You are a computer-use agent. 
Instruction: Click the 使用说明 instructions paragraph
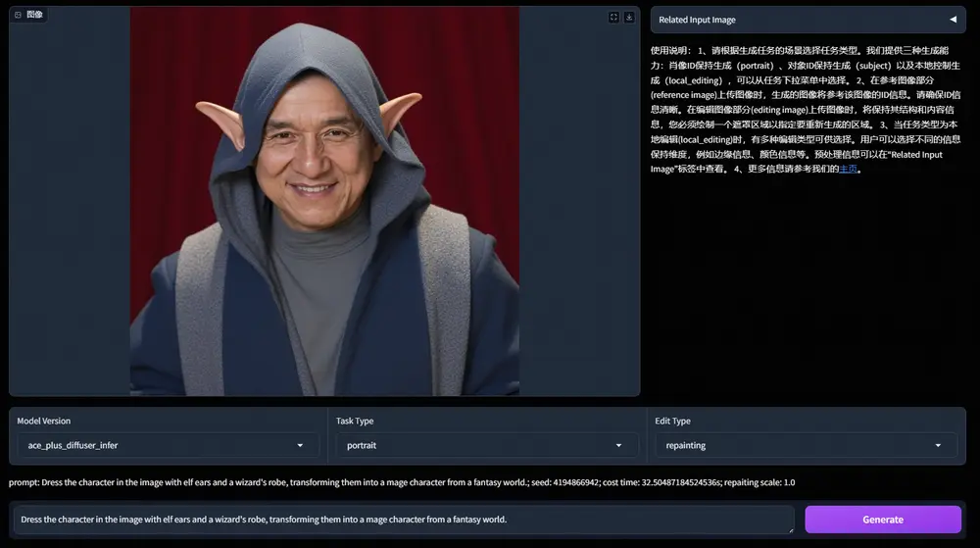point(806,110)
